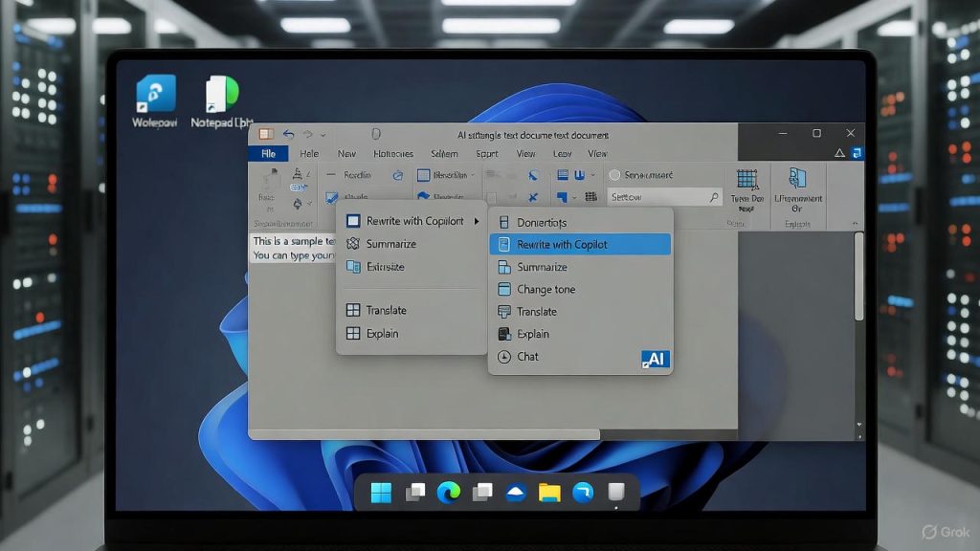Toggle the underline formatting control
Viewport: 980px width, 551px height.
[580, 175]
